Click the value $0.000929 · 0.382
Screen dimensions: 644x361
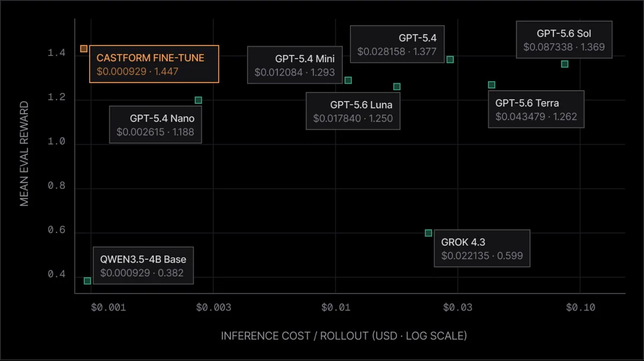pyautogui.click(x=142, y=273)
